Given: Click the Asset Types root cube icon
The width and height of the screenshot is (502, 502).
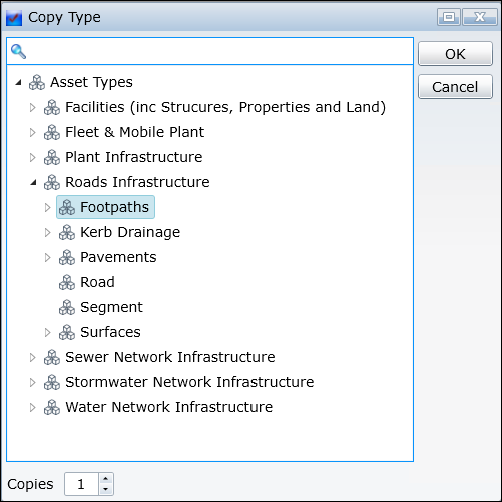Looking at the screenshot, I should point(37,82).
